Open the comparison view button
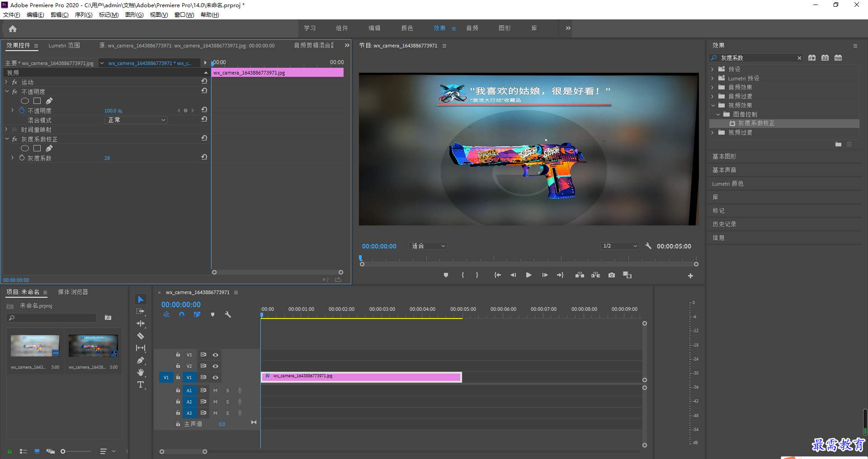 [627, 275]
